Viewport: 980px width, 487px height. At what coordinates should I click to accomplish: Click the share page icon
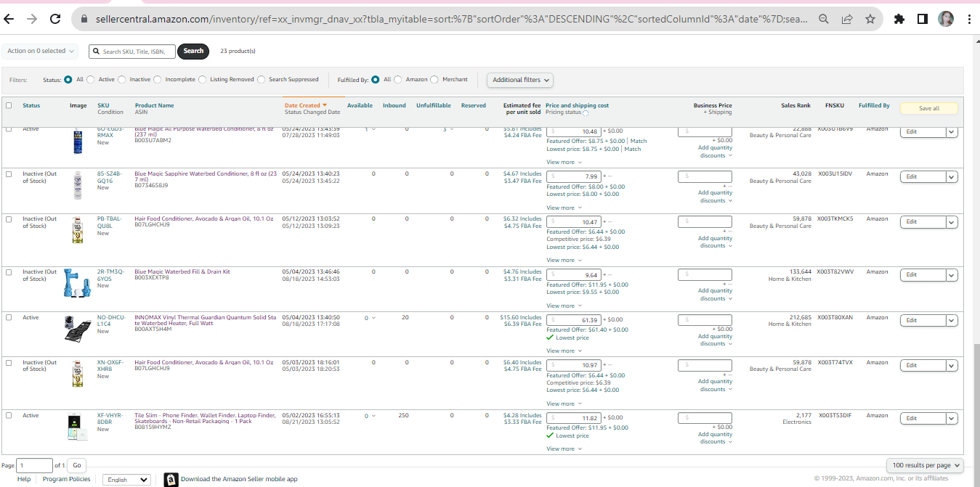pyautogui.click(x=847, y=20)
